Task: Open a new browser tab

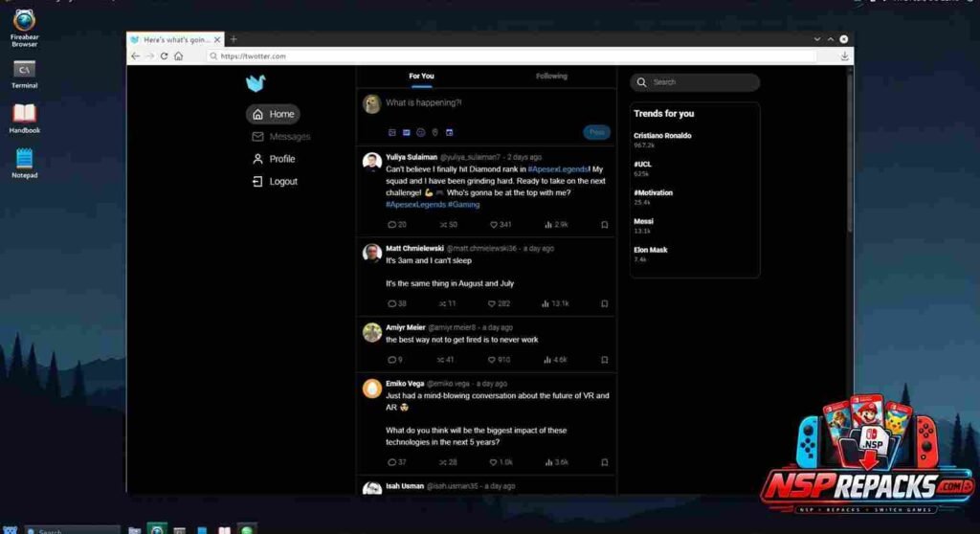Action: point(234,39)
